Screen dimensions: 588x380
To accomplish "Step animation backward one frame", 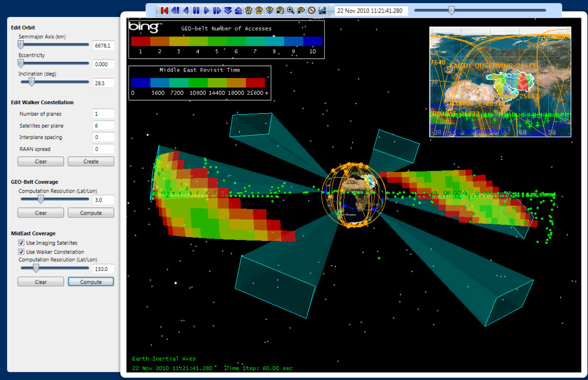I will (x=175, y=11).
